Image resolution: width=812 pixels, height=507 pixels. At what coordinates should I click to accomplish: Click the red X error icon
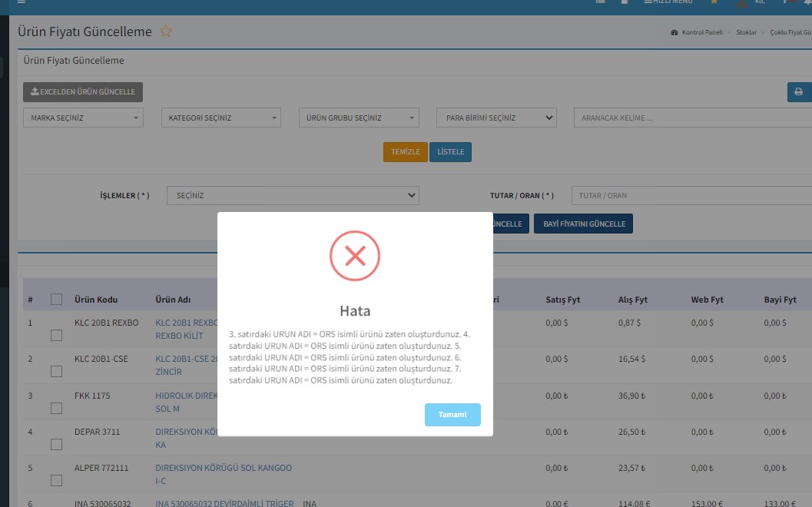coord(355,256)
